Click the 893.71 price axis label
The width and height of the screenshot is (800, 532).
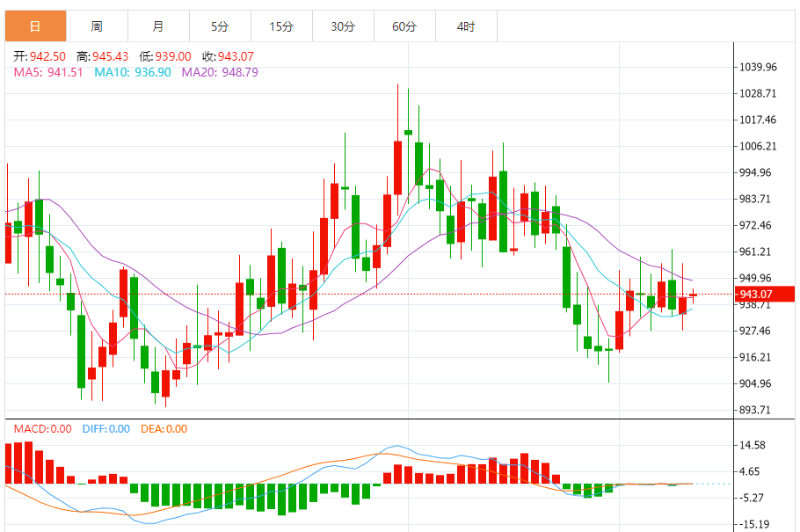pyautogui.click(x=755, y=410)
